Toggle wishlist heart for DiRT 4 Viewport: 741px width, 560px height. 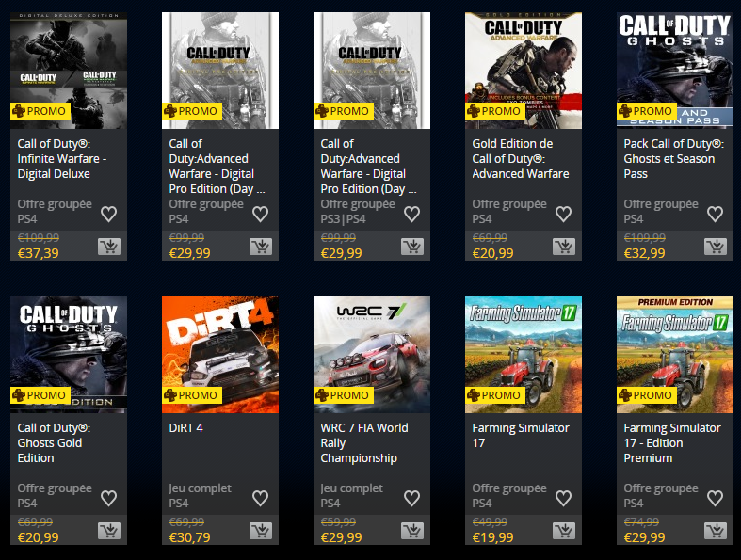click(261, 498)
